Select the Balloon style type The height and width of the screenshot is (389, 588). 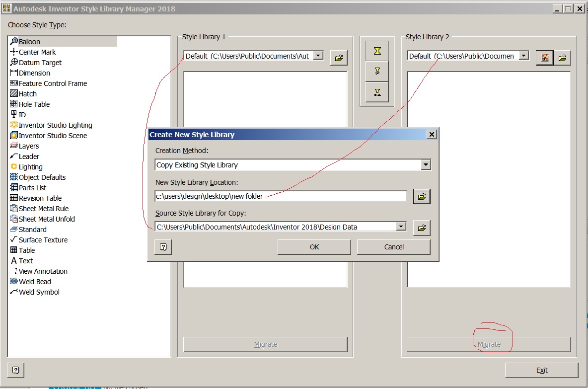(63, 42)
